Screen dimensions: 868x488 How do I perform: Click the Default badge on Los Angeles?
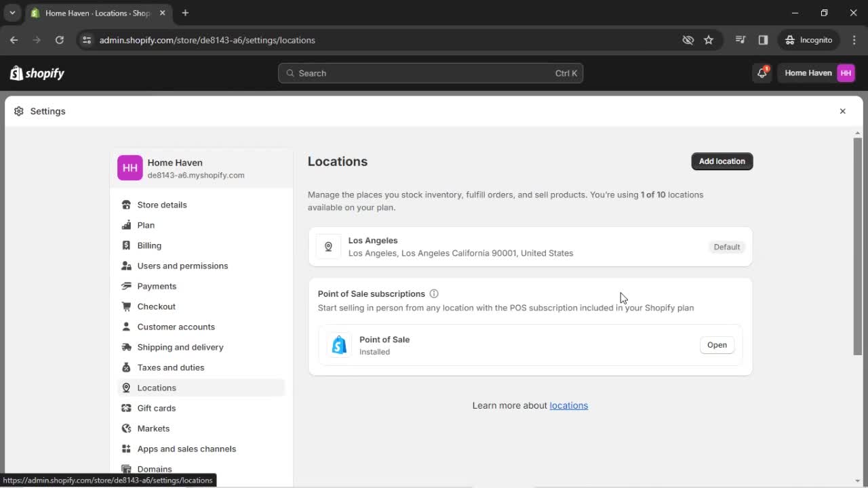(x=726, y=247)
